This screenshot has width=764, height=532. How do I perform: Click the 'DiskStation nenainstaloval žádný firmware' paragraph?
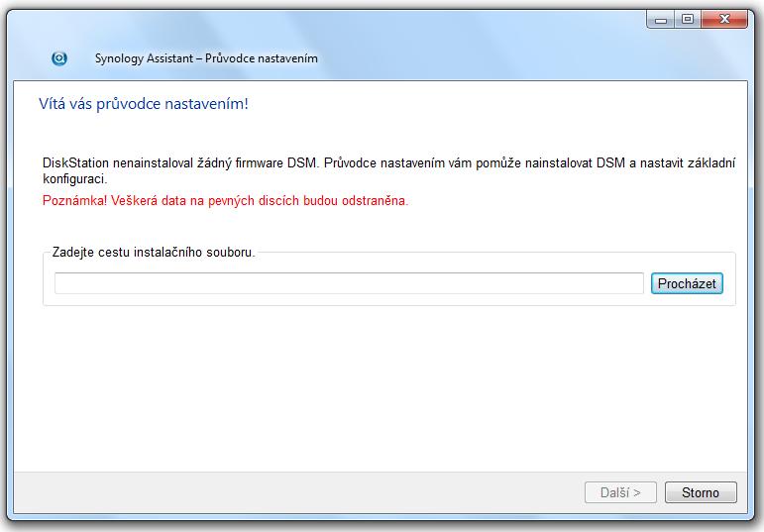(x=388, y=170)
